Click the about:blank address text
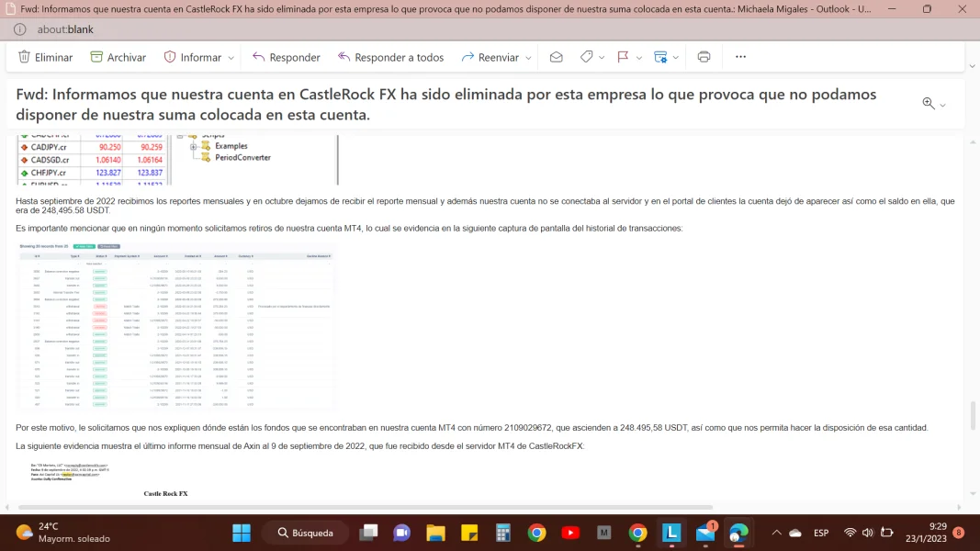This screenshot has width=980, height=551. (x=65, y=29)
